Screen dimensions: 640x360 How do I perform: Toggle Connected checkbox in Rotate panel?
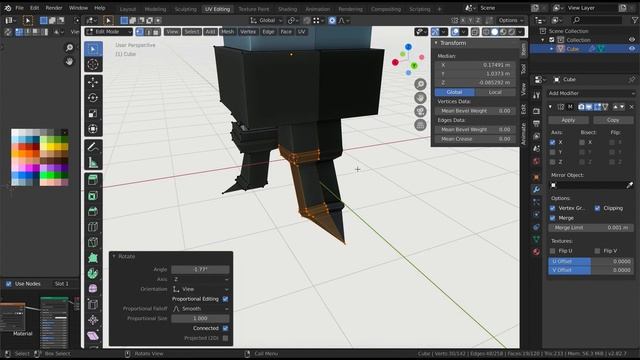point(225,329)
